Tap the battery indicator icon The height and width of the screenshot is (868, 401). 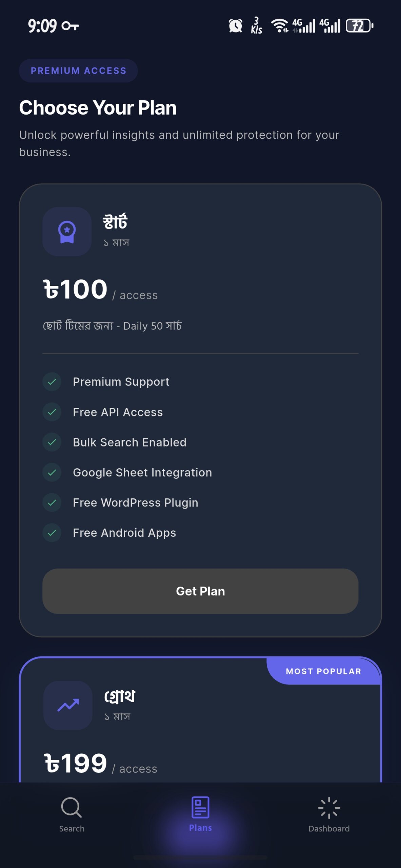pyautogui.click(x=359, y=26)
